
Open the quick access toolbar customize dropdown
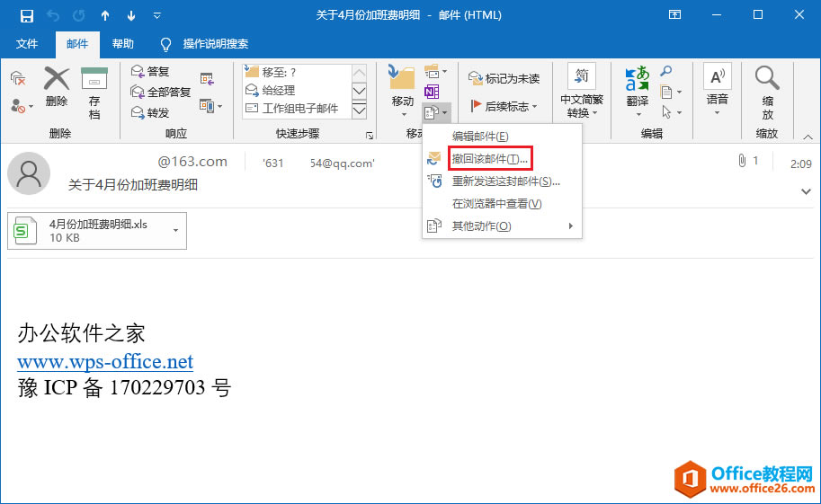[x=156, y=15]
